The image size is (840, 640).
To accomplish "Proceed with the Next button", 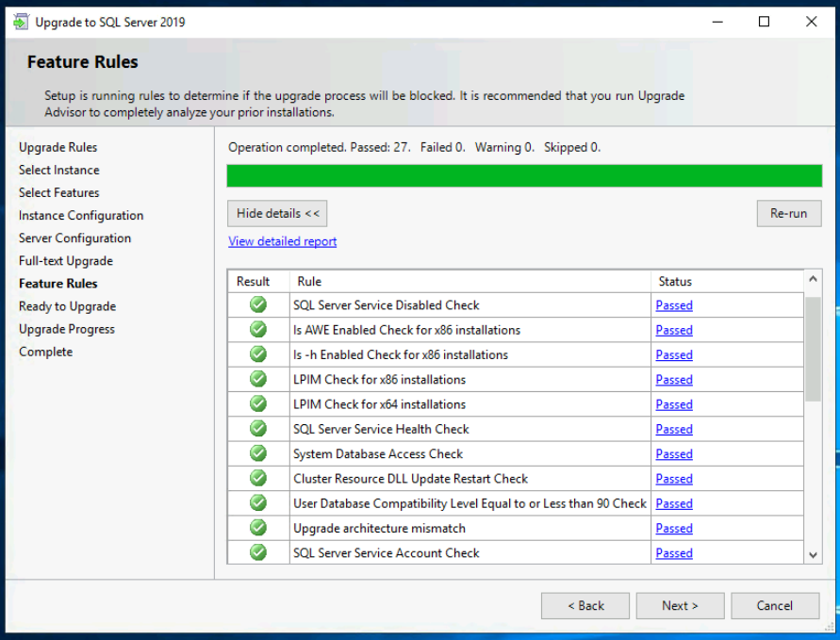I will (x=681, y=606).
